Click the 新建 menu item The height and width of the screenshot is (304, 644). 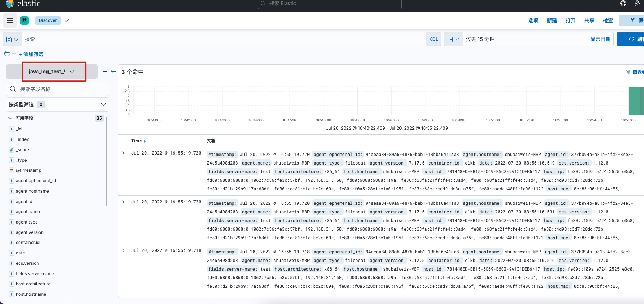point(552,20)
